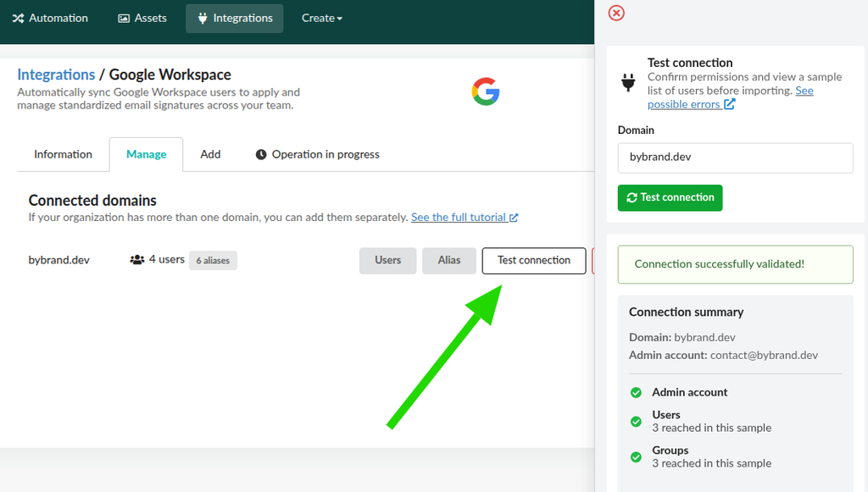Click the Domain input field
The image size is (868, 492).
735,158
